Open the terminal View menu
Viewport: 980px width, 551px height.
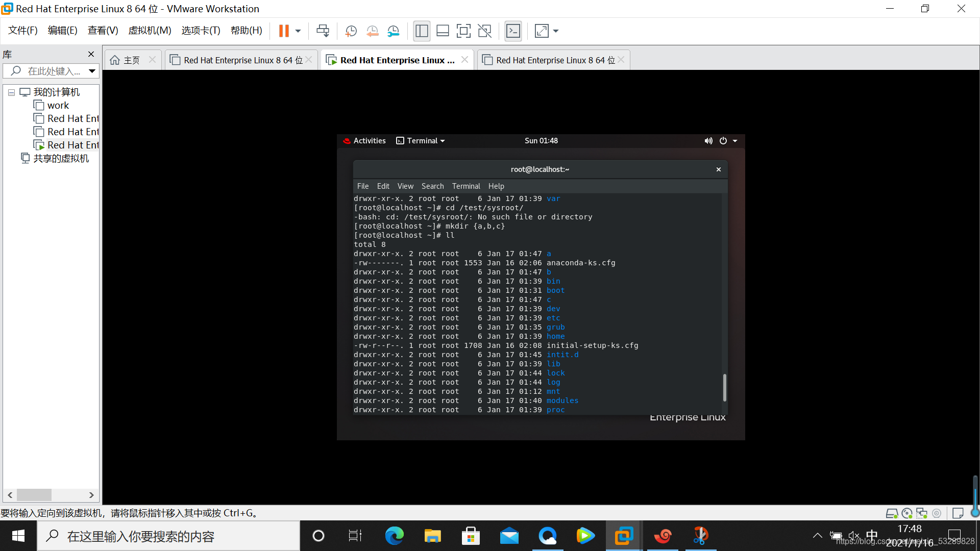(x=405, y=186)
